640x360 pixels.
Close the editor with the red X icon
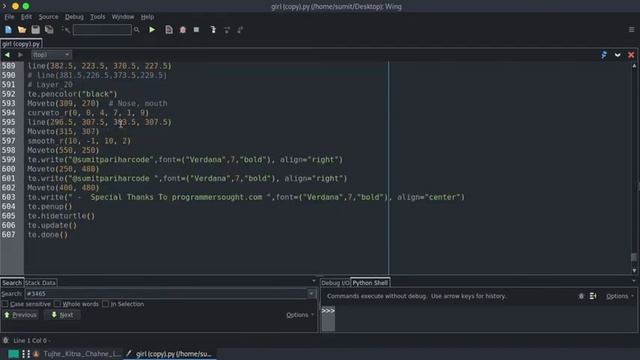tap(631, 55)
